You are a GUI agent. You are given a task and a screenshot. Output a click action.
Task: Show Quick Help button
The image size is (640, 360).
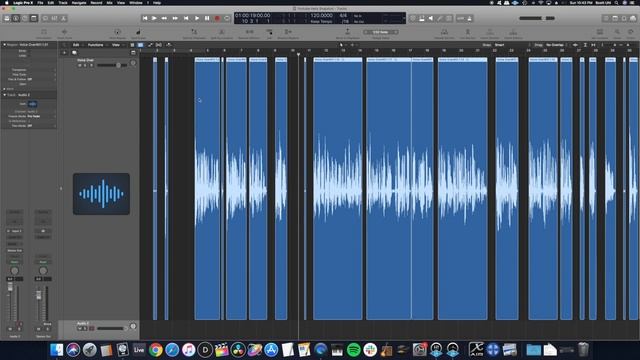tap(25, 18)
